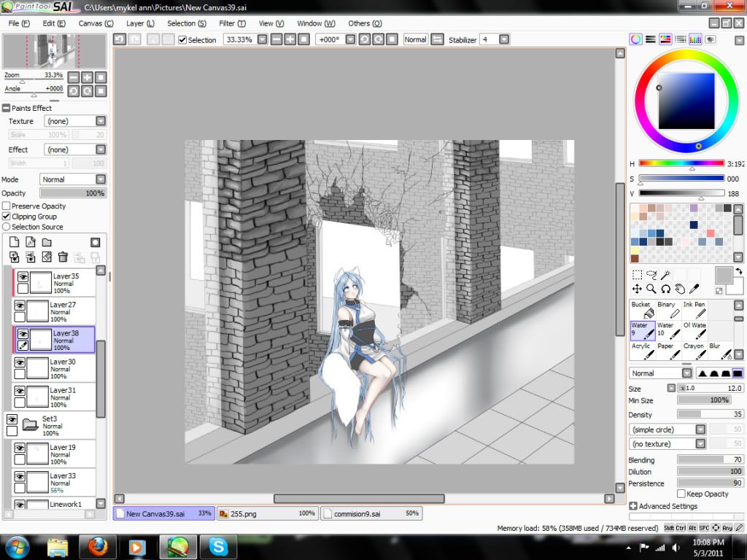Image resolution: width=747 pixels, height=560 pixels.
Task: Select the Selection Source option
Action: pos(6,227)
